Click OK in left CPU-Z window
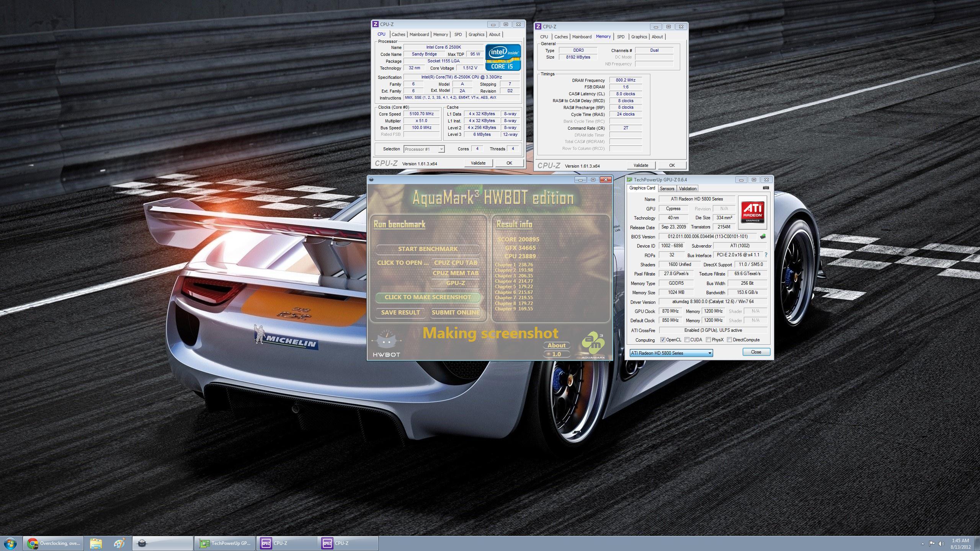The height and width of the screenshot is (551, 980). pos(509,163)
